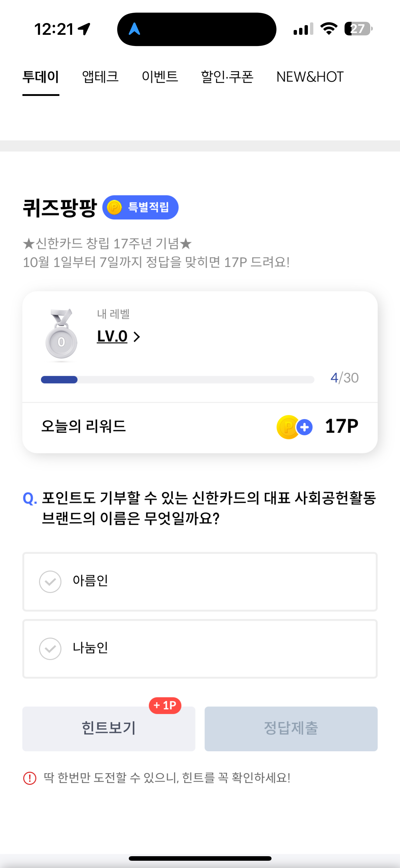Tap the 힌트보기 hint button
The width and height of the screenshot is (400, 868).
[109, 728]
